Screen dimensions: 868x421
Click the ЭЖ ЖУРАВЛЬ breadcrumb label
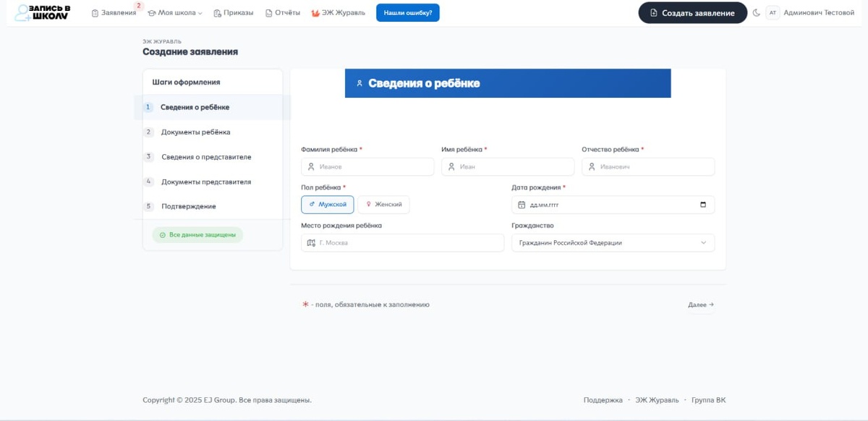click(x=162, y=42)
